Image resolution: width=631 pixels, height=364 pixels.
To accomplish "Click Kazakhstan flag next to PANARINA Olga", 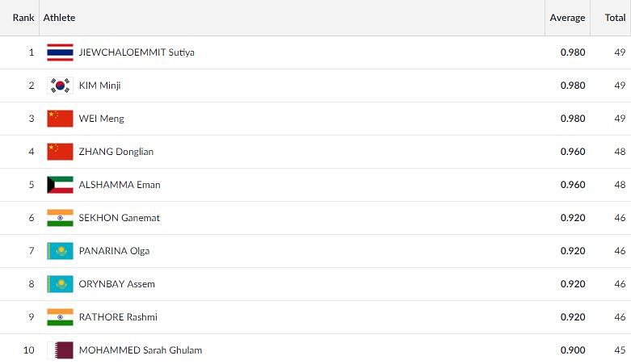I will 60,251.
